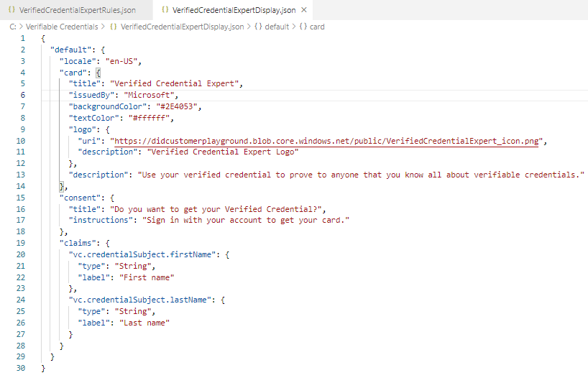
Task: Select the VerifiedCredentialExpertDisplay.json tab
Action: pyautogui.click(x=234, y=10)
